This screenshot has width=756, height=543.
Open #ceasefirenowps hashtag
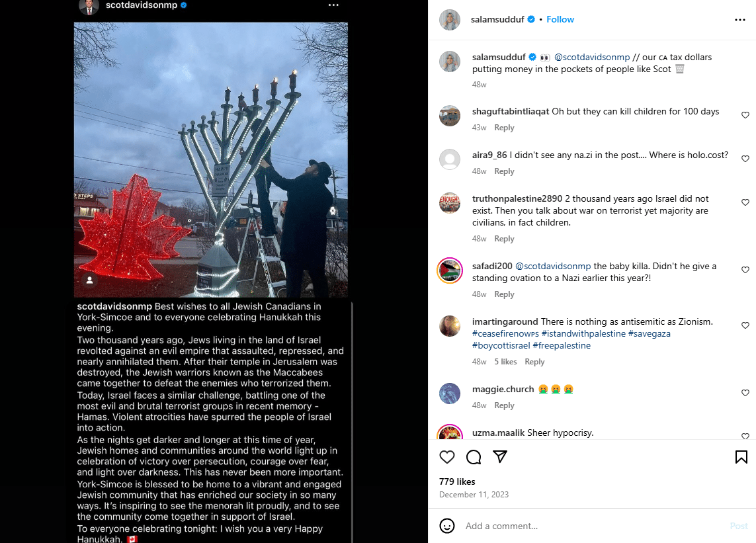[505, 334]
